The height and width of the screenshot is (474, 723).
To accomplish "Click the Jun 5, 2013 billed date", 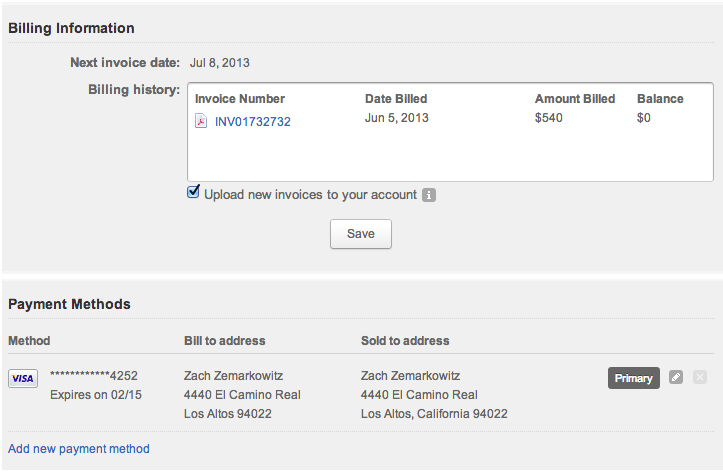I will 397,118.
